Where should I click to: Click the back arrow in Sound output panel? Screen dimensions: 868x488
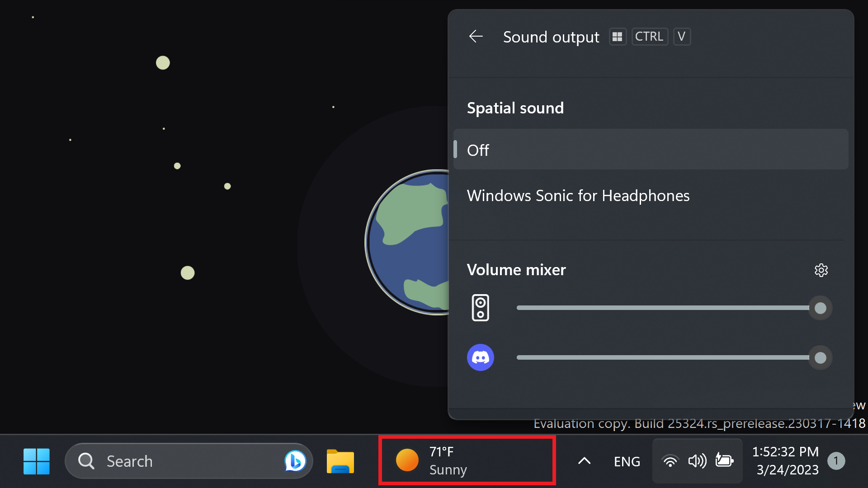(476, 37)
